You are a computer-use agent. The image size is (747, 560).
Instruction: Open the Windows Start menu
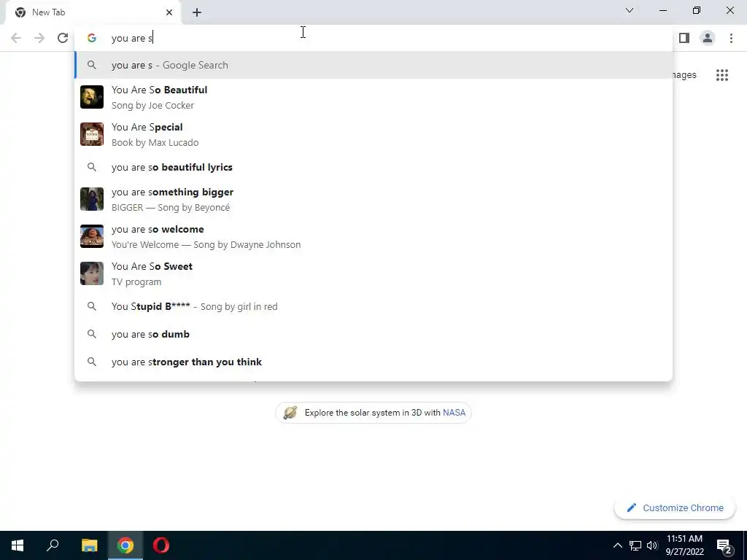(18, 545)
